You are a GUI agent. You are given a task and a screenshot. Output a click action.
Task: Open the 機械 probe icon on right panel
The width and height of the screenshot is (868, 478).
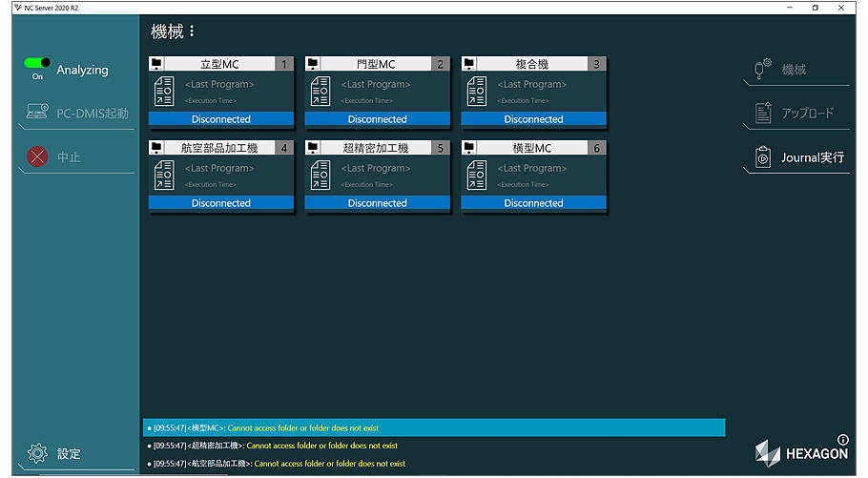click(763, 69)
